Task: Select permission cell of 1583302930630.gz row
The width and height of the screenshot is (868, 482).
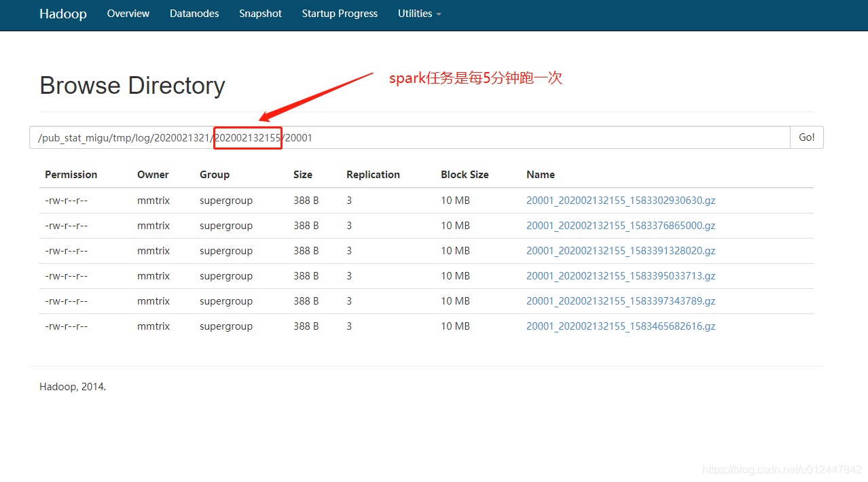Action: [67, 201]
